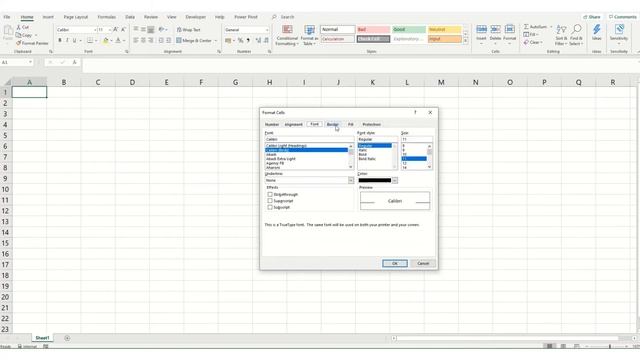Apply the Bad cell style
This screenshot has width=640, height=360.
373,29
